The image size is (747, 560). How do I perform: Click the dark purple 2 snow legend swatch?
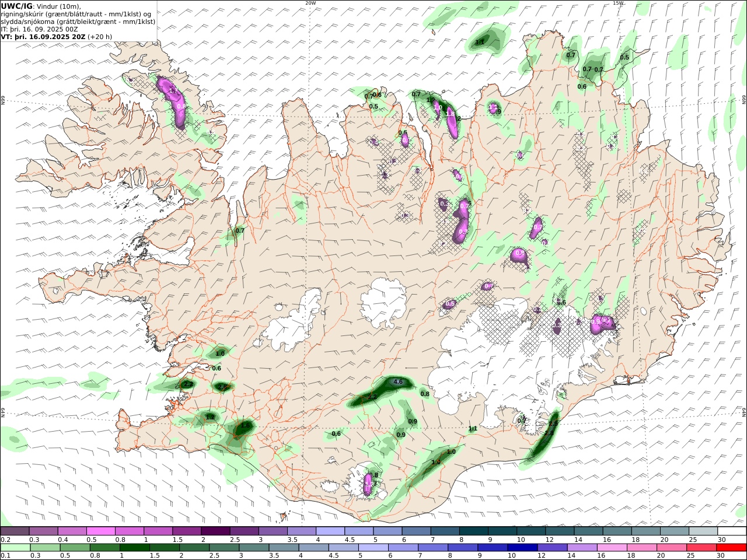(215, 531)
